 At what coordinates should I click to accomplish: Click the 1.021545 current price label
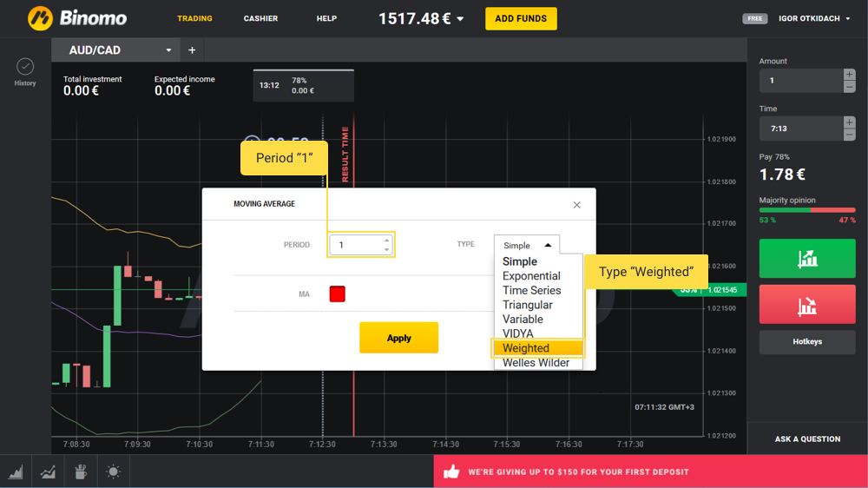(x=724, y=290)
